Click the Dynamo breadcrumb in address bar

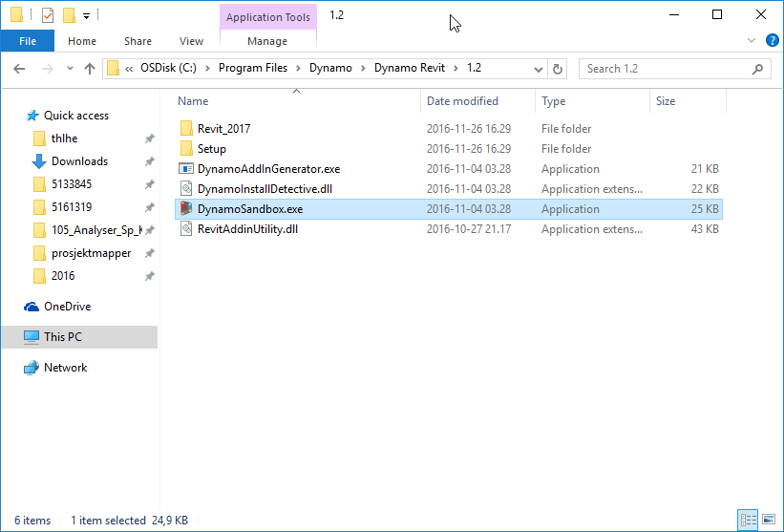[329, 69]
